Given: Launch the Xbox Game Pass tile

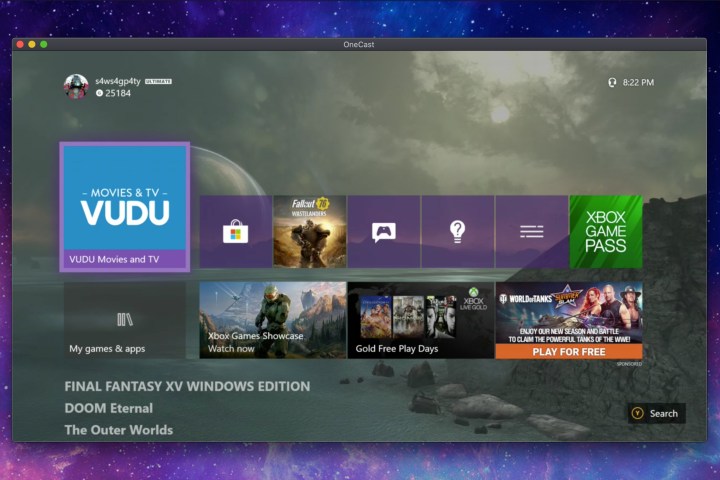Looking at the screenshot, I should (605, 232).
